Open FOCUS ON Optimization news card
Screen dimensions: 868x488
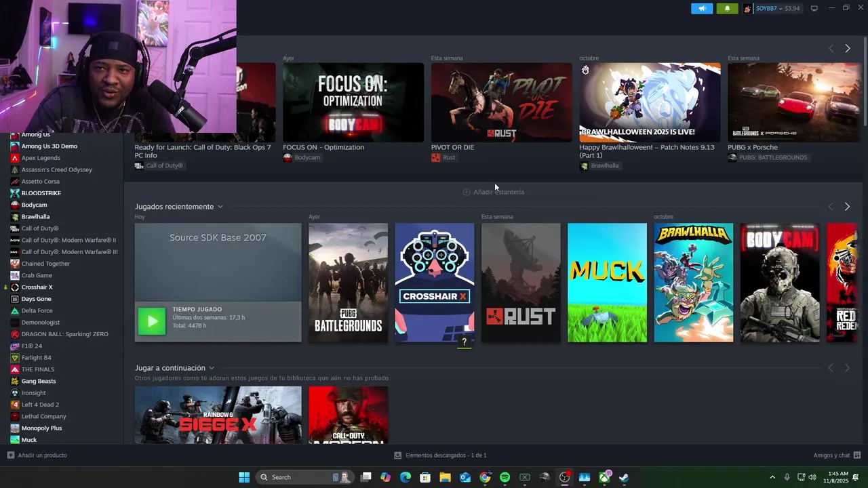click(353, 102)
